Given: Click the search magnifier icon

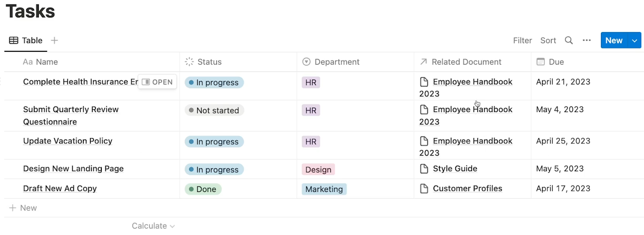Looking at the screenshot, I should pyautogui.click(x=568, y=40).
